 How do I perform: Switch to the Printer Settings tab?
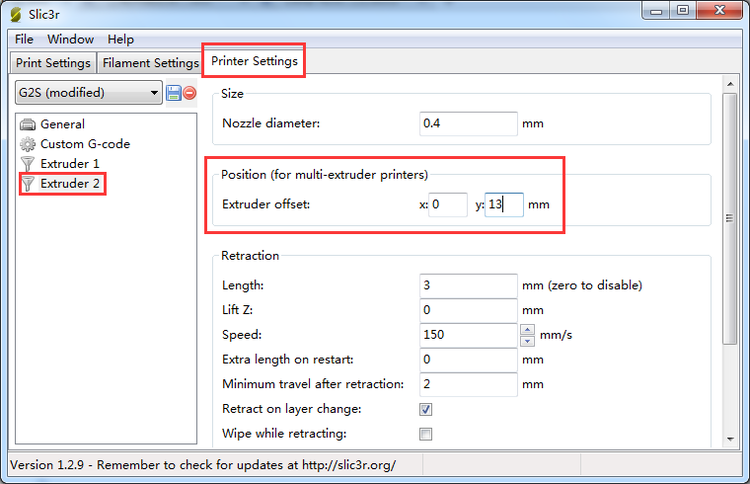254,61
